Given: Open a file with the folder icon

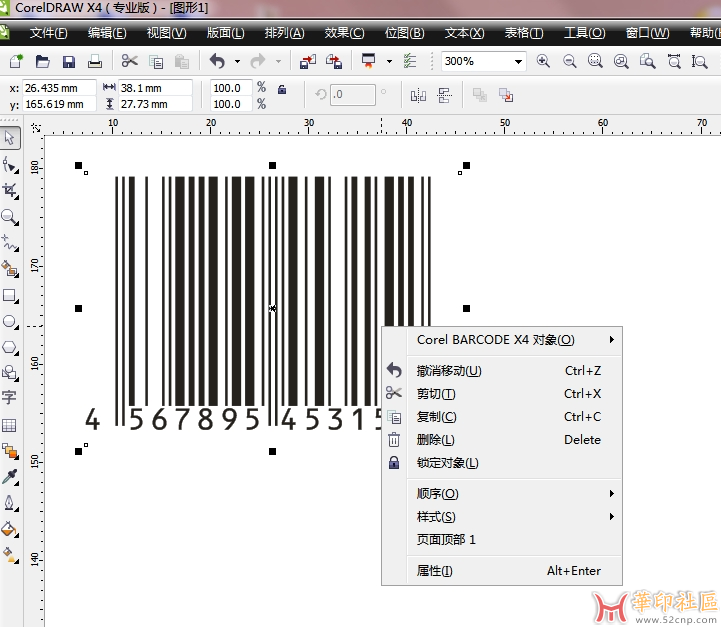Looking at the screenshot, I should [43, 61].
